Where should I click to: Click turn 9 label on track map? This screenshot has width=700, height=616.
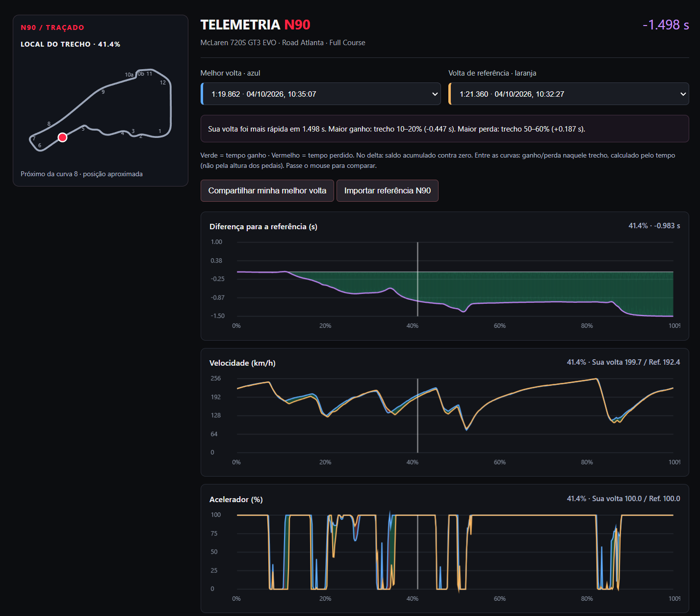tap(103, 92)
